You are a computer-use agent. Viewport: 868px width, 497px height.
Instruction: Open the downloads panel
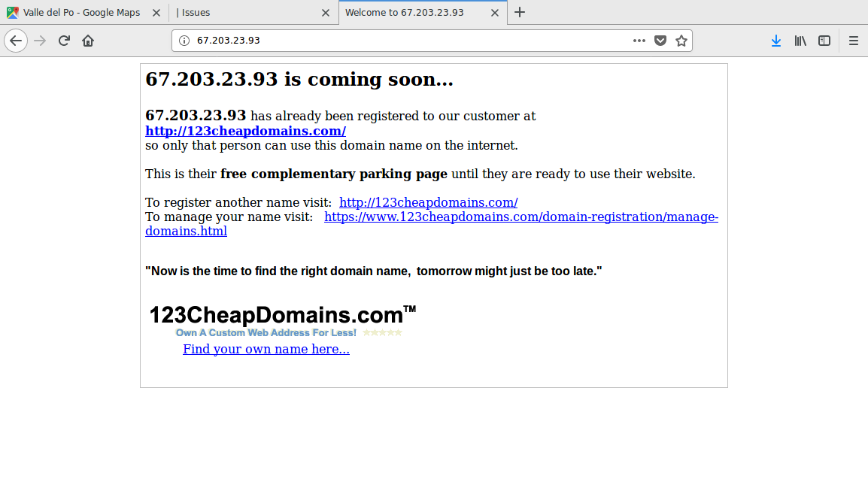click(776, 41)
